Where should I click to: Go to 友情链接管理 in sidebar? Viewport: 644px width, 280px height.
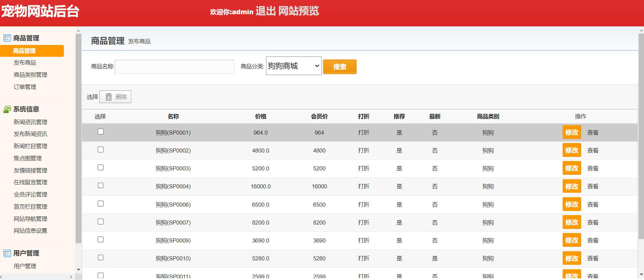[x=30, y=170]
